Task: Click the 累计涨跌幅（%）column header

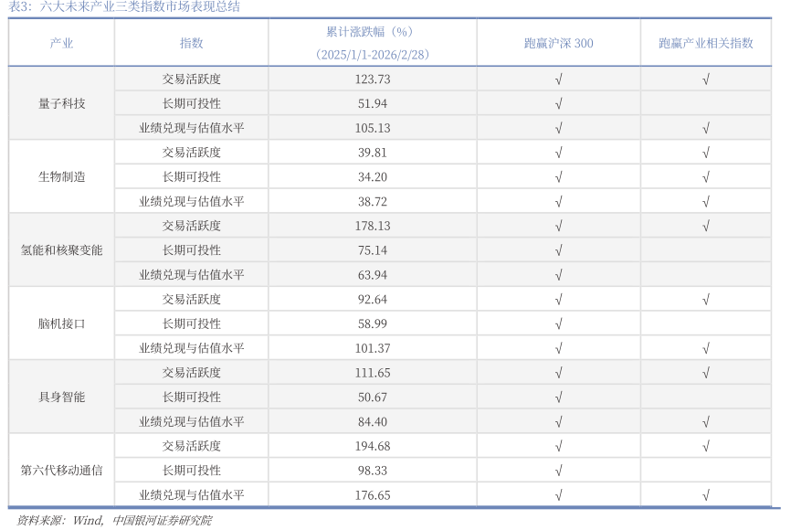Action: click(372, 43)
